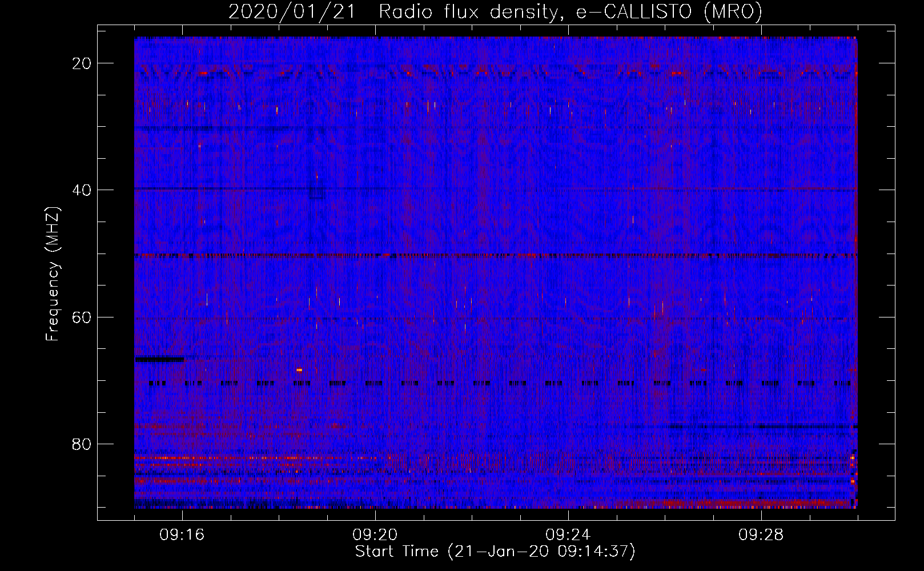Click the horizontal interference line at 50 MHz
924x571 pixels.
pos(496,255)
